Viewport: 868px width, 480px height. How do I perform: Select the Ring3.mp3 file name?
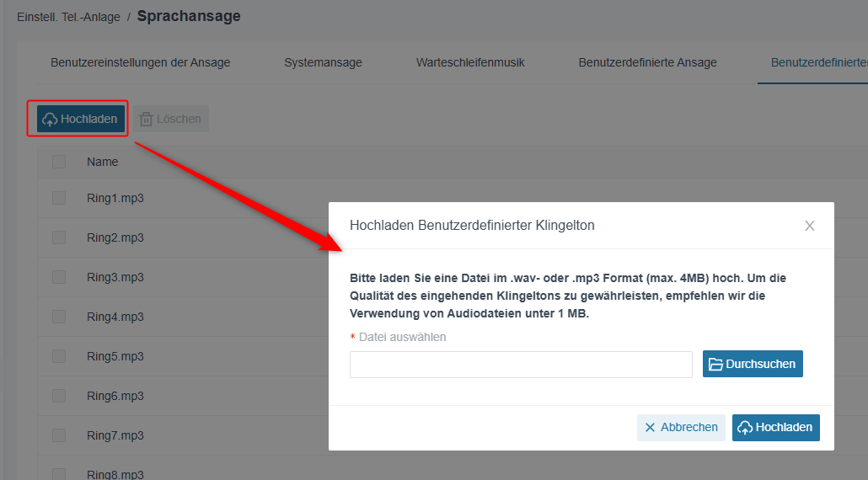(x=115, y=277)
